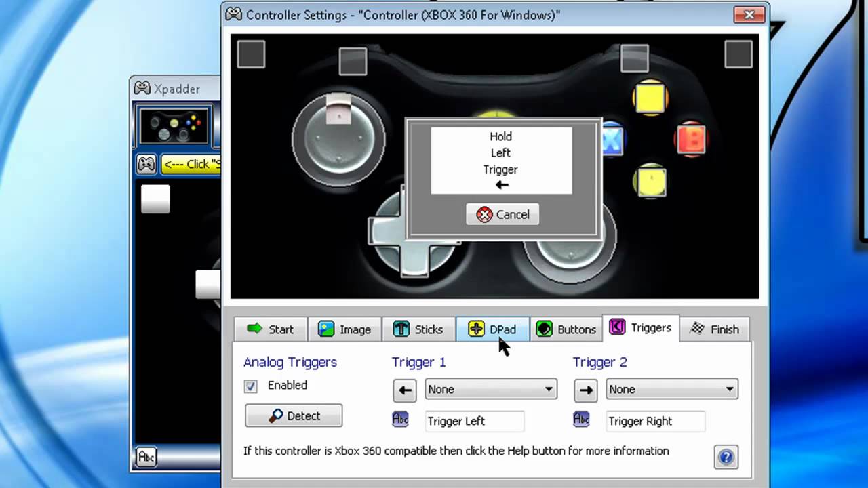This screenshot has height=488, width=868.
Task: Toggle the Analog Triggers Enabled checkbox
Action: (x=251, y=386)
